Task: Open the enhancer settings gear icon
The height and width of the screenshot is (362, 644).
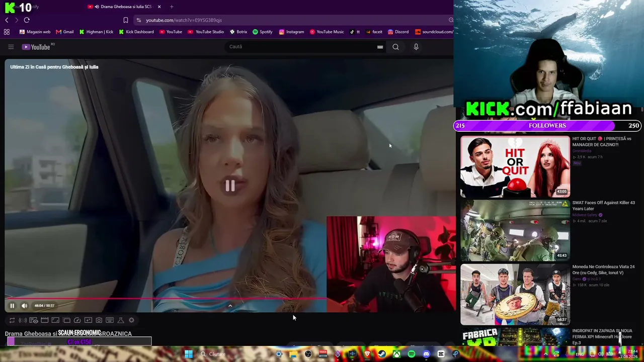Action: tap(131, 320)
